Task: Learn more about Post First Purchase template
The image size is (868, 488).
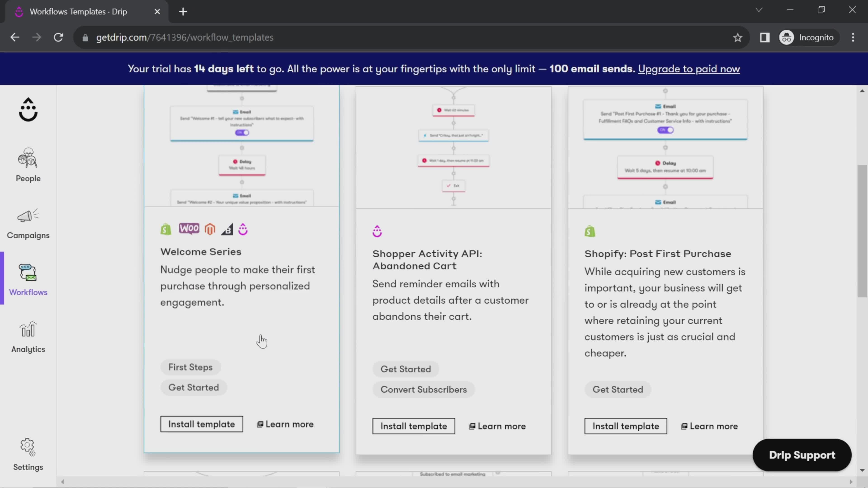Action: [709, 426]
